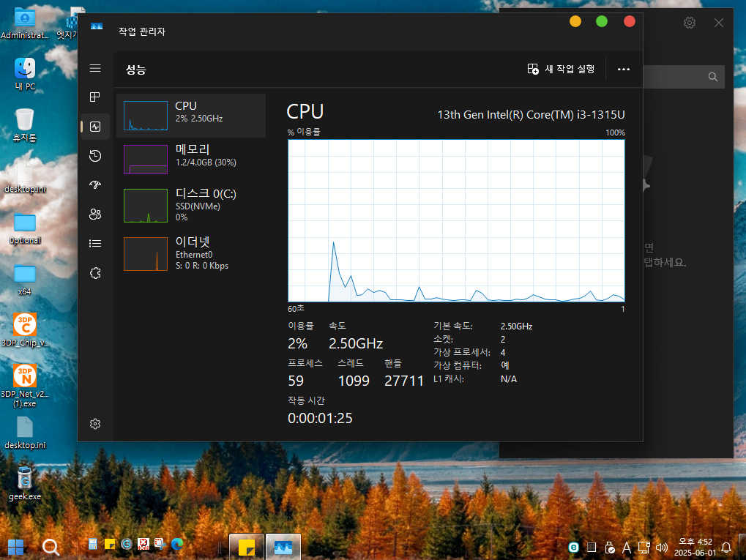Select the 3DP_Chip desktop icon
746x560 pixels.
[x=25, y=329]
